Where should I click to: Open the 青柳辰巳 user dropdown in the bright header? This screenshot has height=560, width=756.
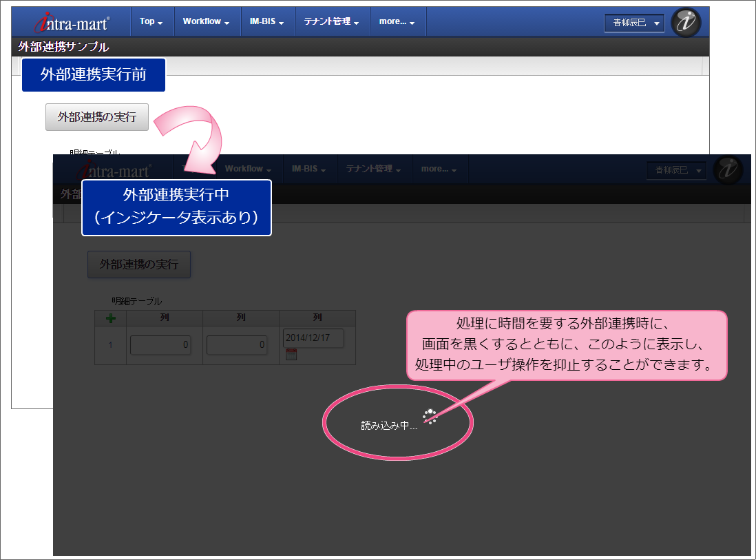pyautogui.click(x=634, y=23)
